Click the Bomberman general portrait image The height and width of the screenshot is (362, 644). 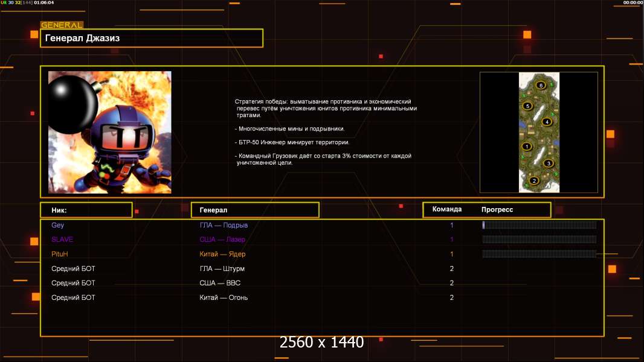coord(110,132)
